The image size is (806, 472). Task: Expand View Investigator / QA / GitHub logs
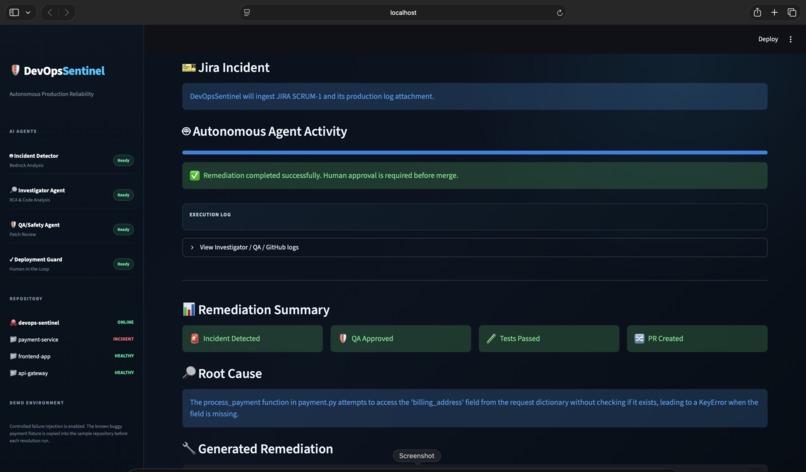coord(474,247)
